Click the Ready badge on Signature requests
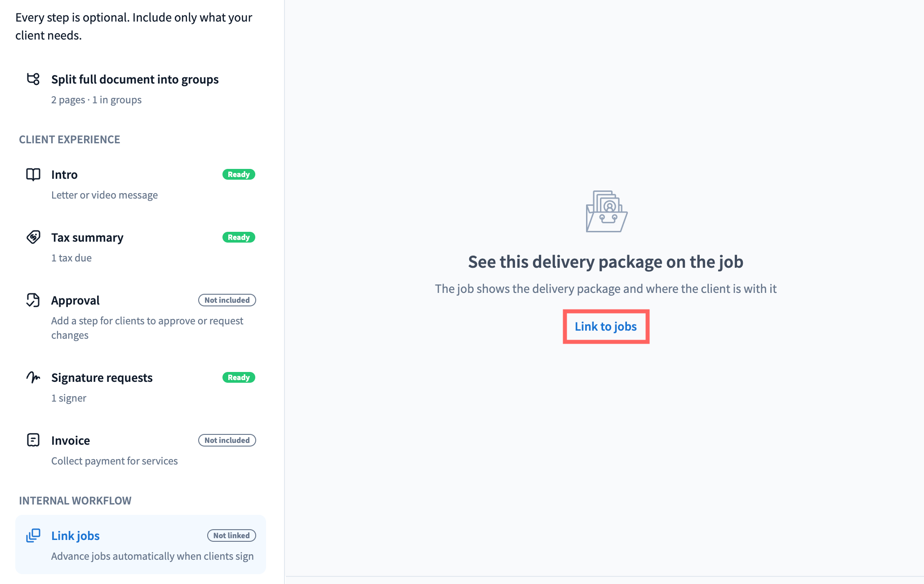The image size is (924, 584). tap(239, 377)
